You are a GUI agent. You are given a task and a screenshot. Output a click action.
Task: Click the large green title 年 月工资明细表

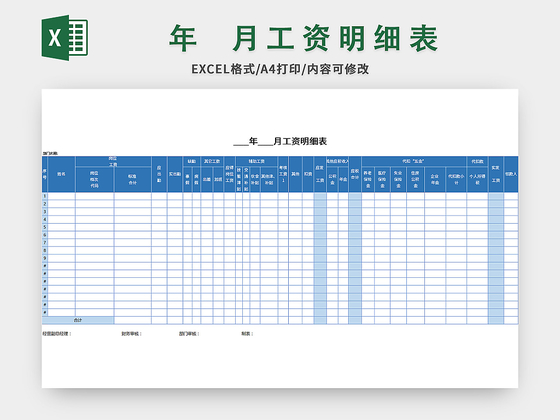click(304, 39)
